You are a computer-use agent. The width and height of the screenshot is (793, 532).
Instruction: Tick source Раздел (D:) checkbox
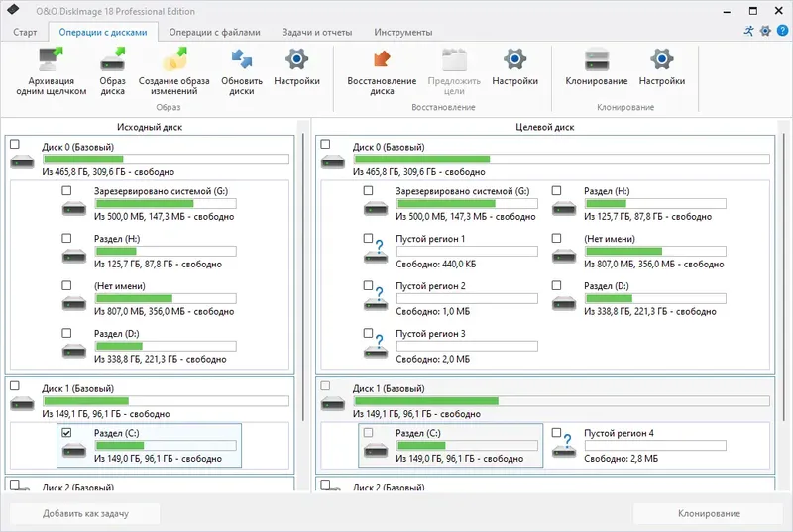coord(66,333)
